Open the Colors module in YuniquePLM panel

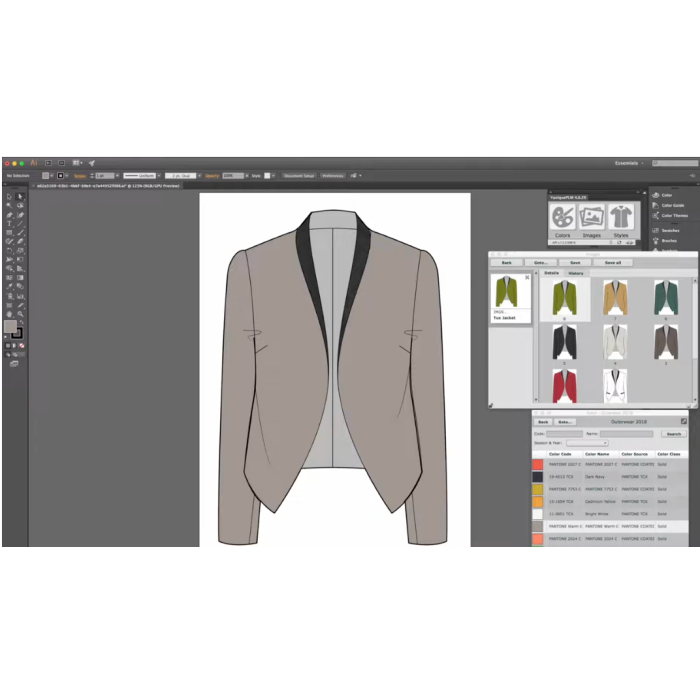563,219
